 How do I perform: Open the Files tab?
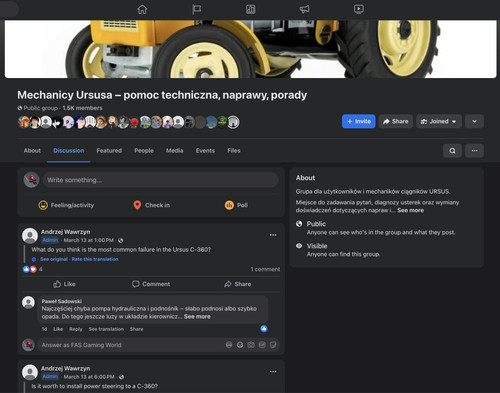234,151
